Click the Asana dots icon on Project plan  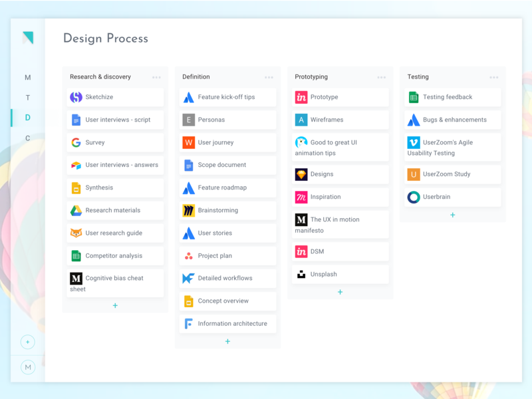[x=189, y=256]
